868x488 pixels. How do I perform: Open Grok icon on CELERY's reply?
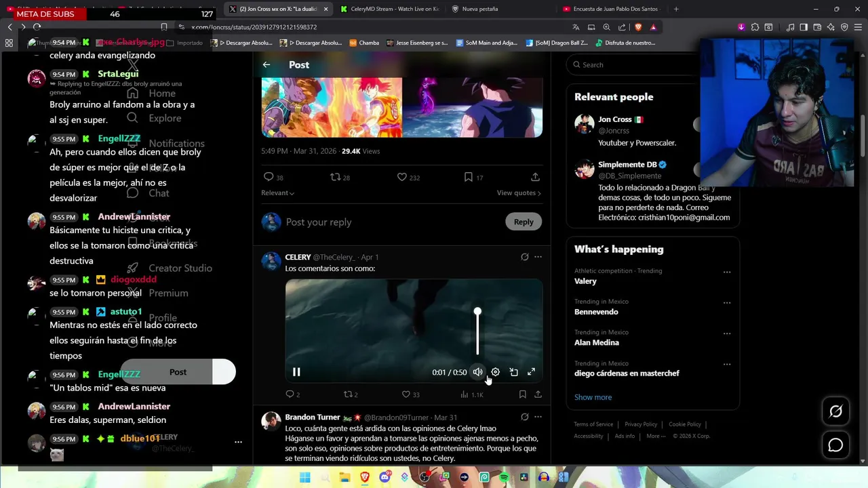524,257
